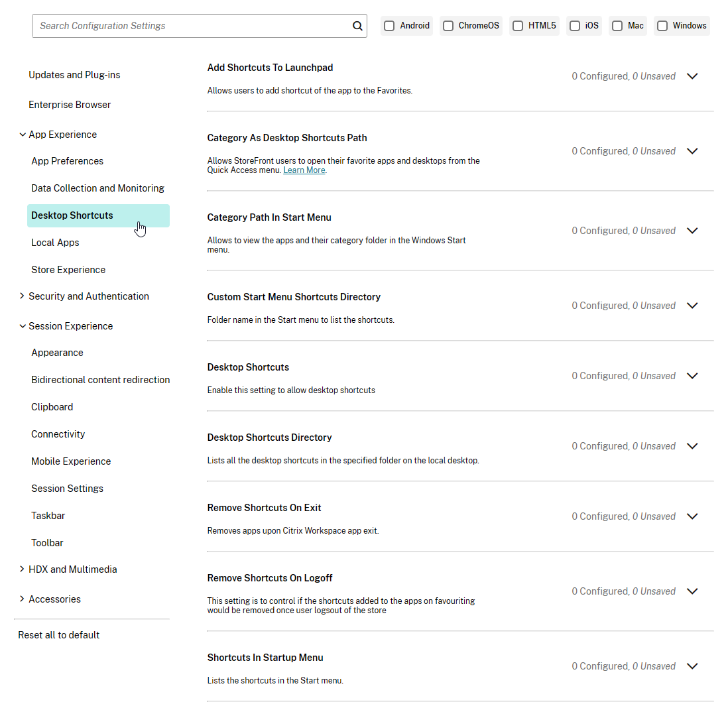
Task: Check the HTML5 platform filter
Action: (x=518, y=26)
